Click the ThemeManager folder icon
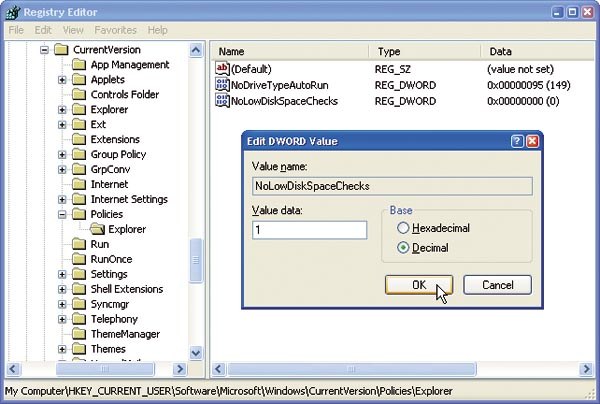This screenshot has height=404, width=600. click(x=79, y=334)
